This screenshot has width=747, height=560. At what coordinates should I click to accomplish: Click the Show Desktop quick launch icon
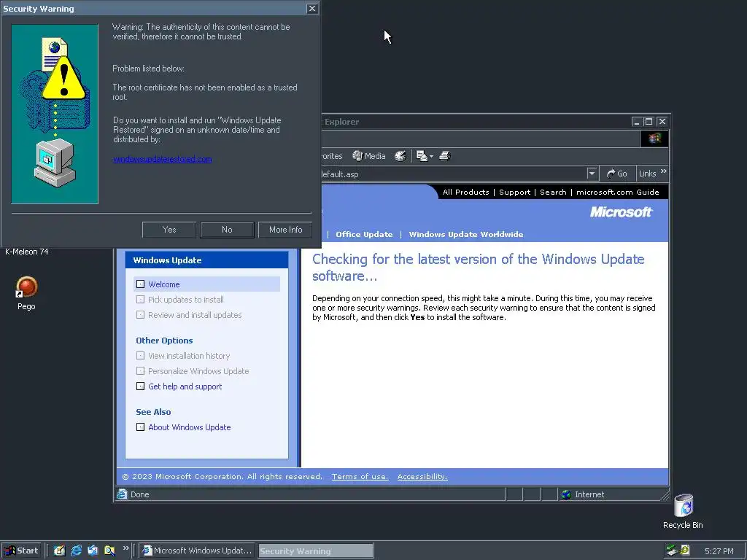pyautogui.click(x=59, y=551)
